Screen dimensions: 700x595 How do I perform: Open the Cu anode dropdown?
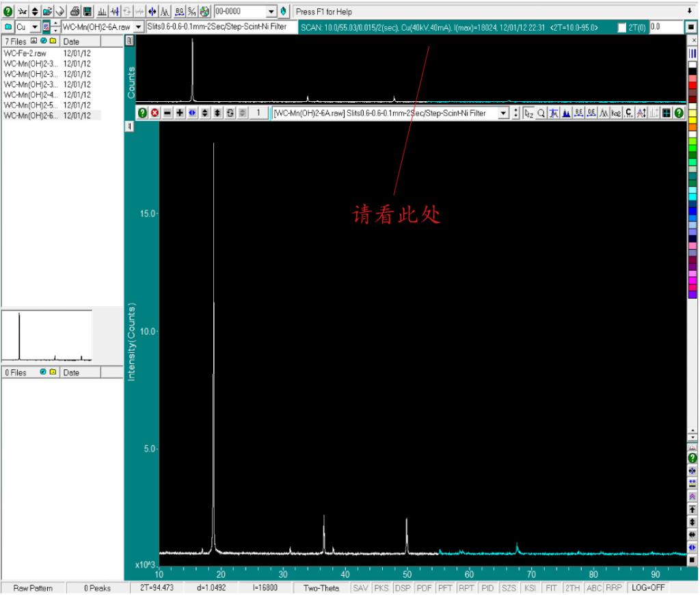pos(35,27)
